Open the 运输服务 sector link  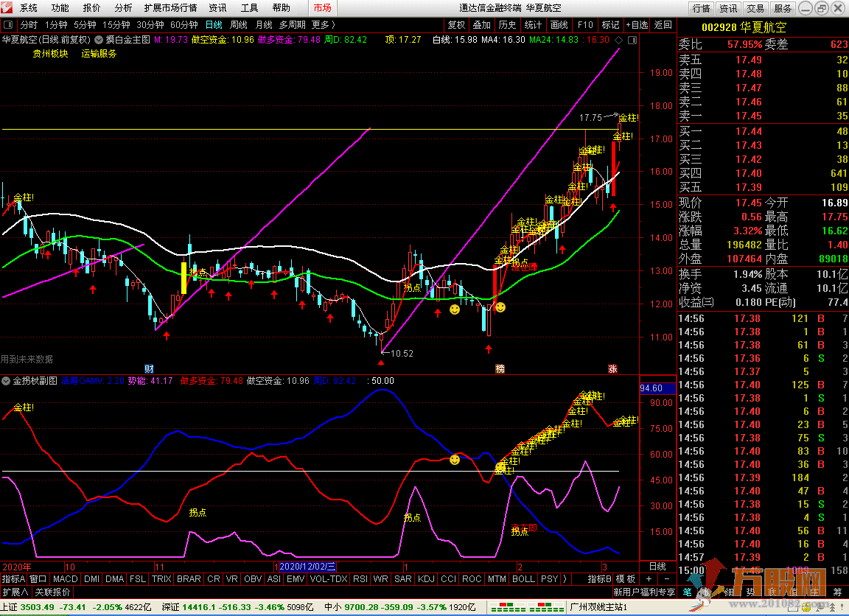point(99,54)
